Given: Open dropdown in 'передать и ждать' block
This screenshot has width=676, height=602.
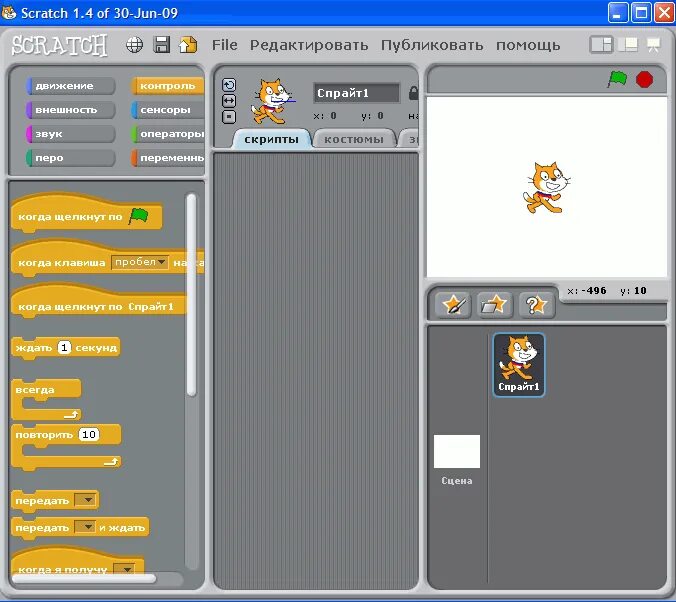Looking at the screenshot, I should click(85, 527).
